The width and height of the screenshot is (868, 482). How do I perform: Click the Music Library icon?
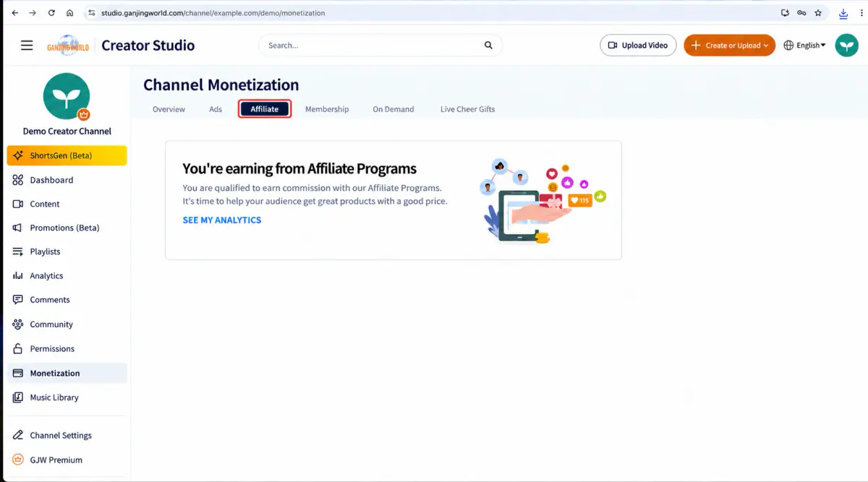tap(18, 397)
